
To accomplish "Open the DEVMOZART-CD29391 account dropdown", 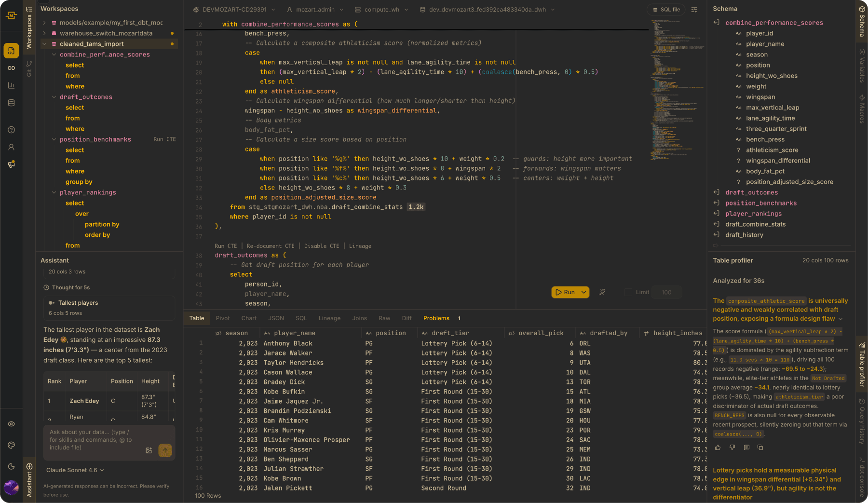I will click(x=234, y=10).
